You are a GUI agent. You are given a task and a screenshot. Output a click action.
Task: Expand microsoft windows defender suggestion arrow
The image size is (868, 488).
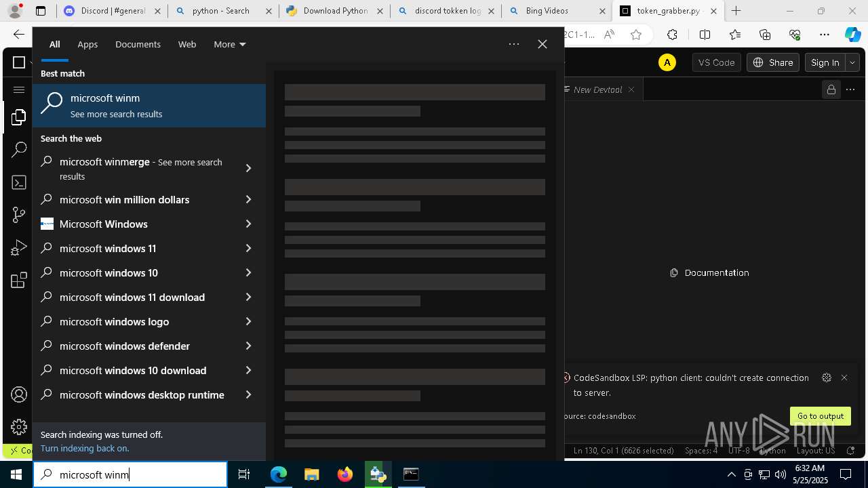[248, 346]
